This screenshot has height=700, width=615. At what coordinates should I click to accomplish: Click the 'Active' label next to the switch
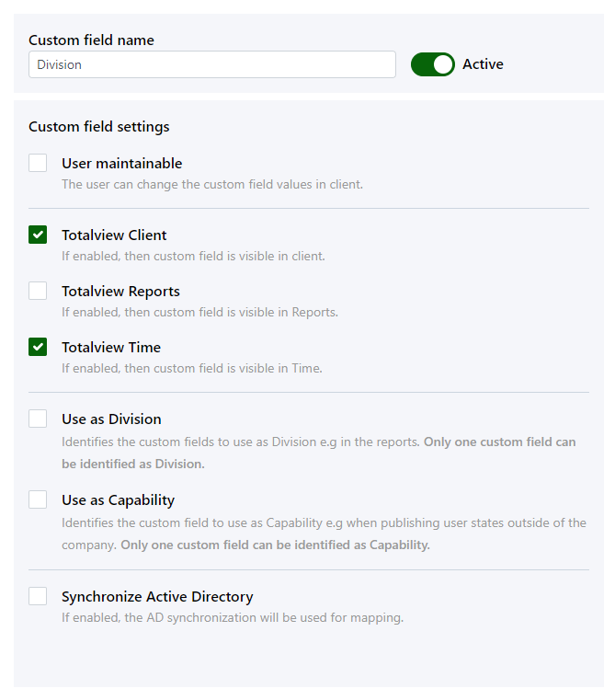(x=483, y=64)
